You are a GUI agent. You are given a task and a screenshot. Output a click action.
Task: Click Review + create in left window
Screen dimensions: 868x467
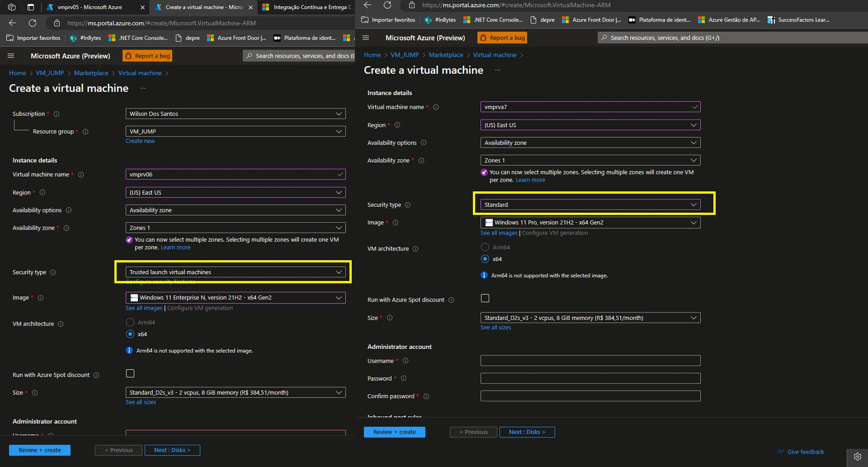40,450
